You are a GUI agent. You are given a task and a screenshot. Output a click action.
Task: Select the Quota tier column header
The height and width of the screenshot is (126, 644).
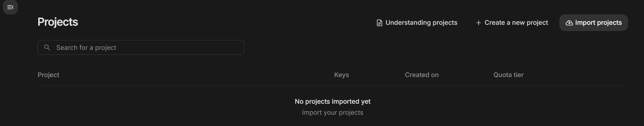click(x=508, y=75)
